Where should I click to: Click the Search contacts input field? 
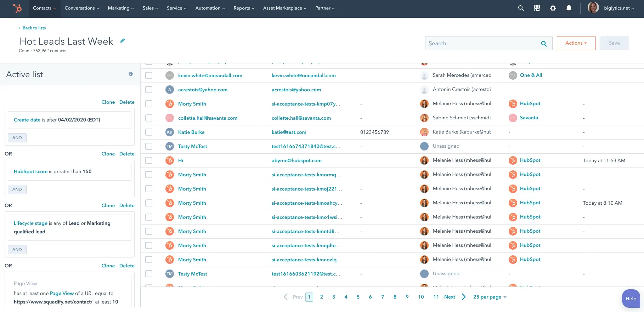pyautogui.click(x=482, y=43)
